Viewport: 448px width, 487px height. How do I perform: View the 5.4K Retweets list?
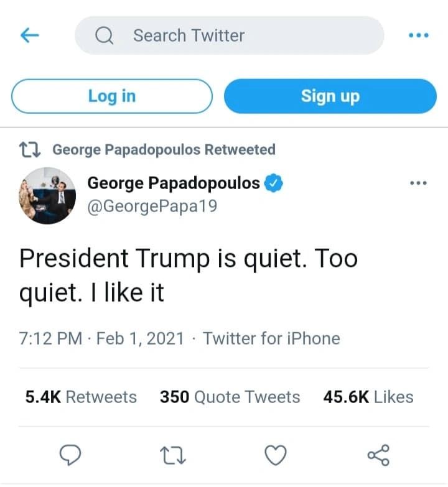(81, 397)
